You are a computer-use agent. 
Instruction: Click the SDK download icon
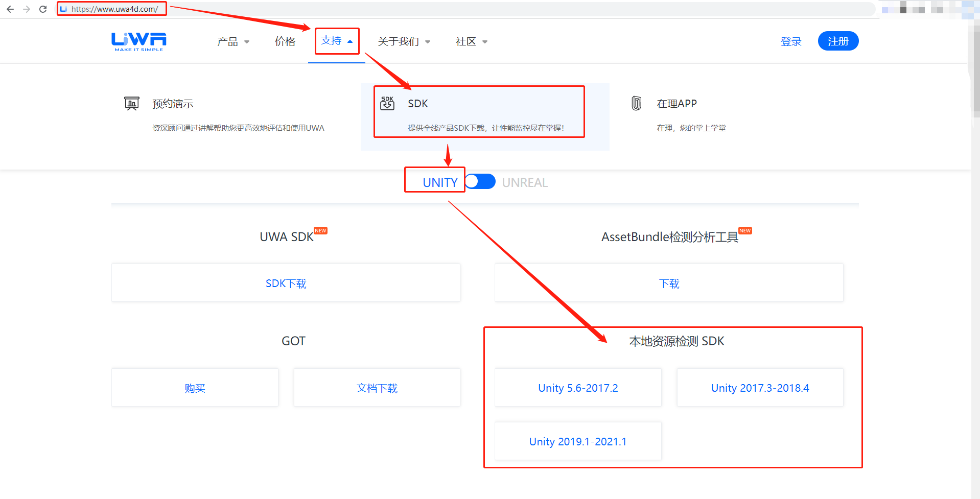pyautogui.click(x=387, y=103)
